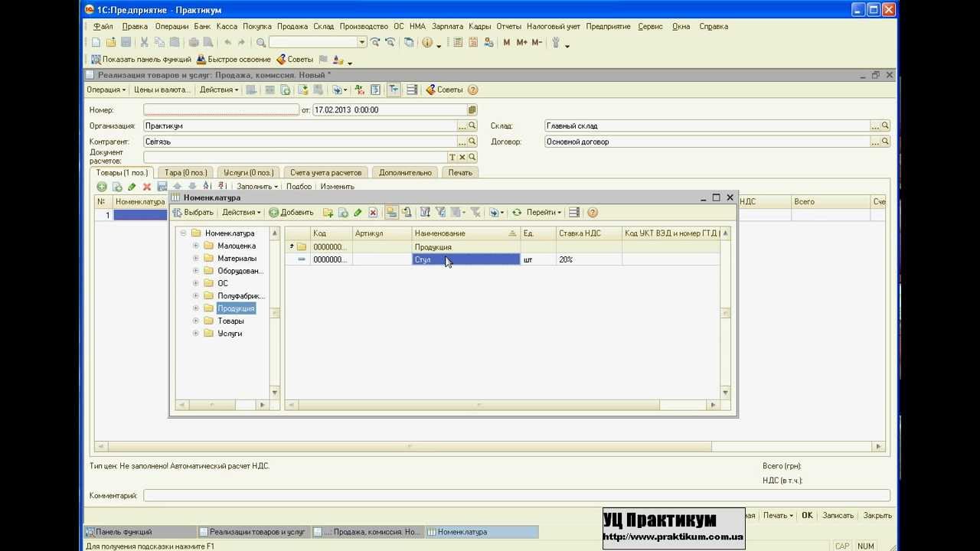Screen dimensions: 980x551
Task: Click the M+ memory add button
Action: point(521,42)
